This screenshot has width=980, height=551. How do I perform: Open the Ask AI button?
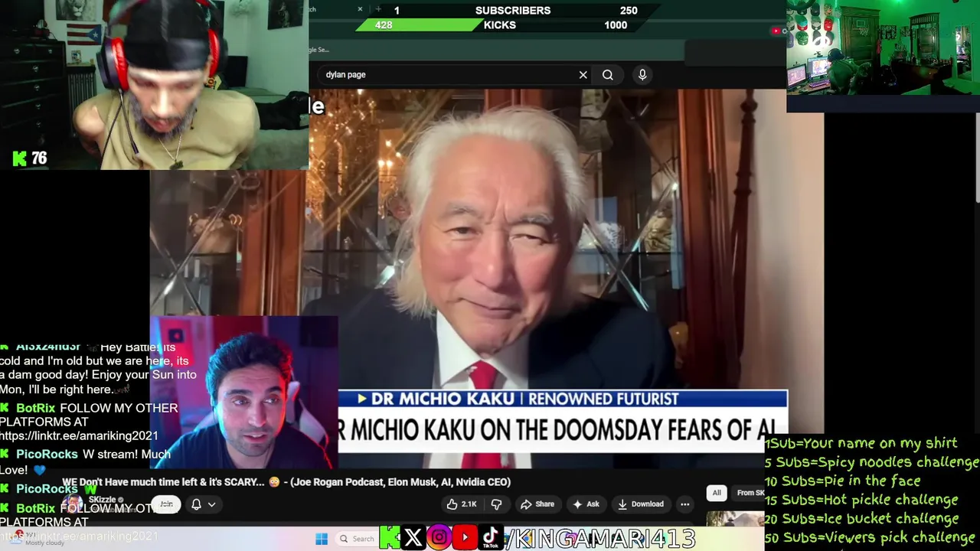(586, 504)
